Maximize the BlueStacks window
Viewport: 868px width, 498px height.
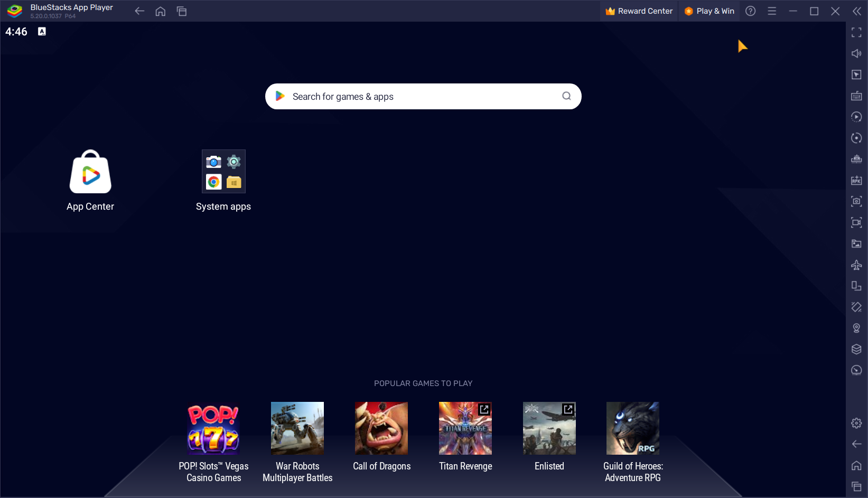click(814, 11)
